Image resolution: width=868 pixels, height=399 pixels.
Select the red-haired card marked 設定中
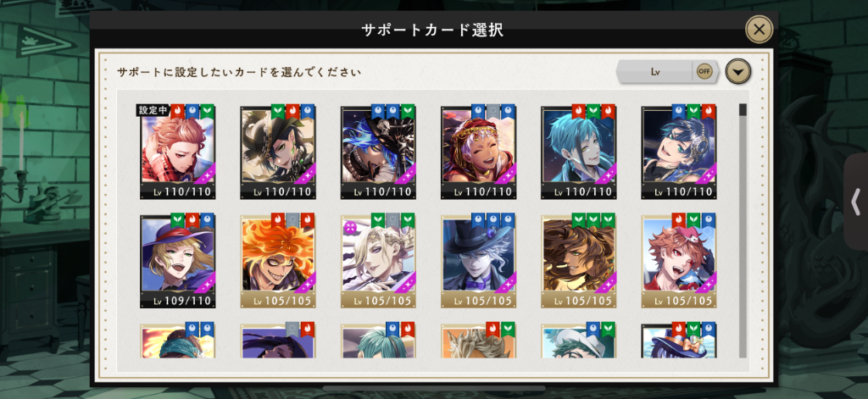(x=178, y=152)
